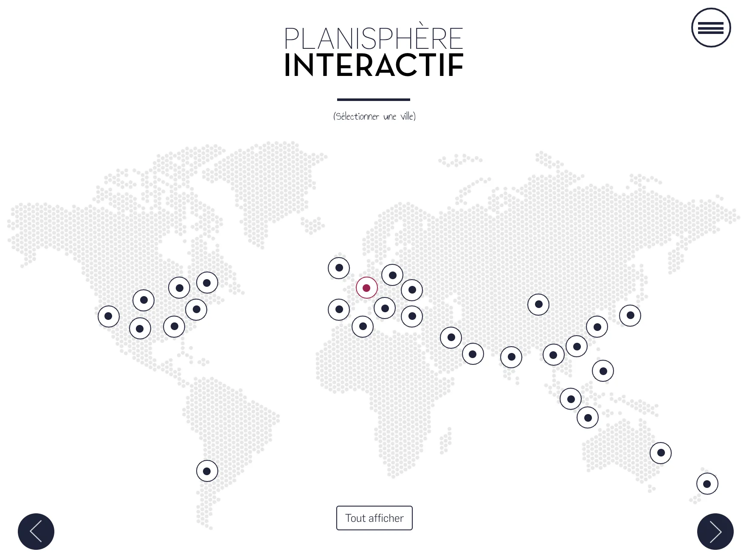Select the city marker in Central Asia
Image resolution: width=749 pixels, height=560 pixels.
click(x=538, y=305)
